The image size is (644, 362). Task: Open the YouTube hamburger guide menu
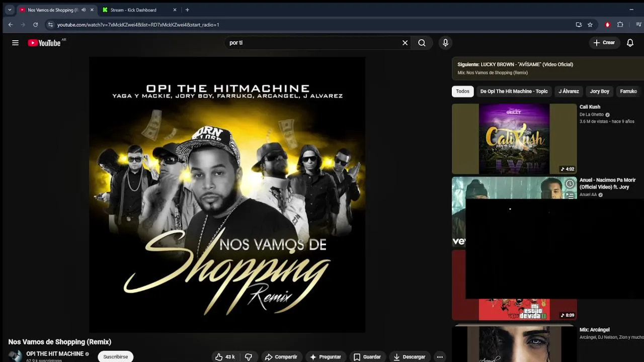click(15, 43)
